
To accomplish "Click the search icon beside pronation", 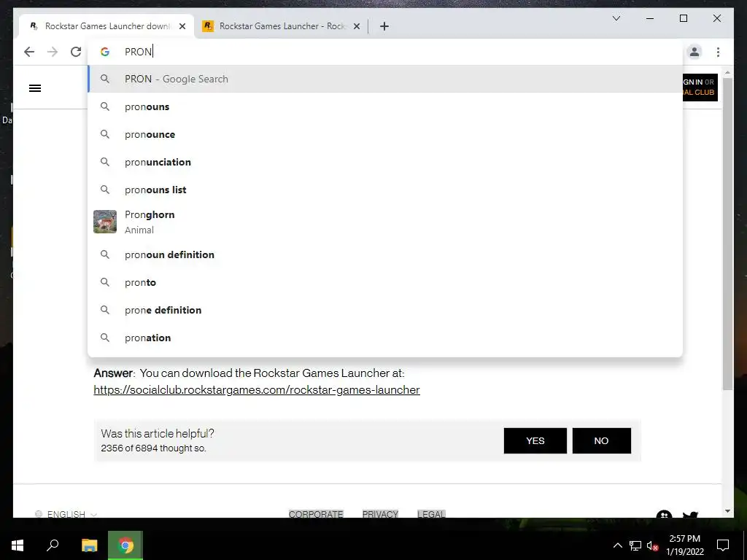I will pos(105,338).
